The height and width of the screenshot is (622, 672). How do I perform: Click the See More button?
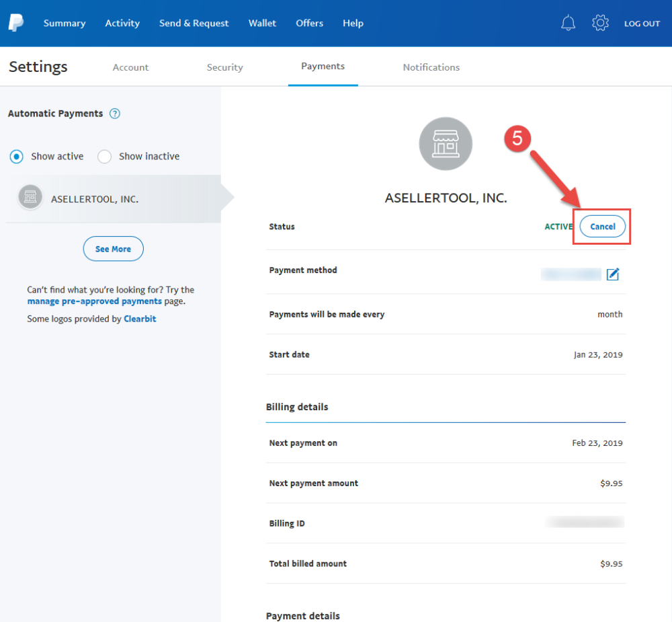(113, 249)
